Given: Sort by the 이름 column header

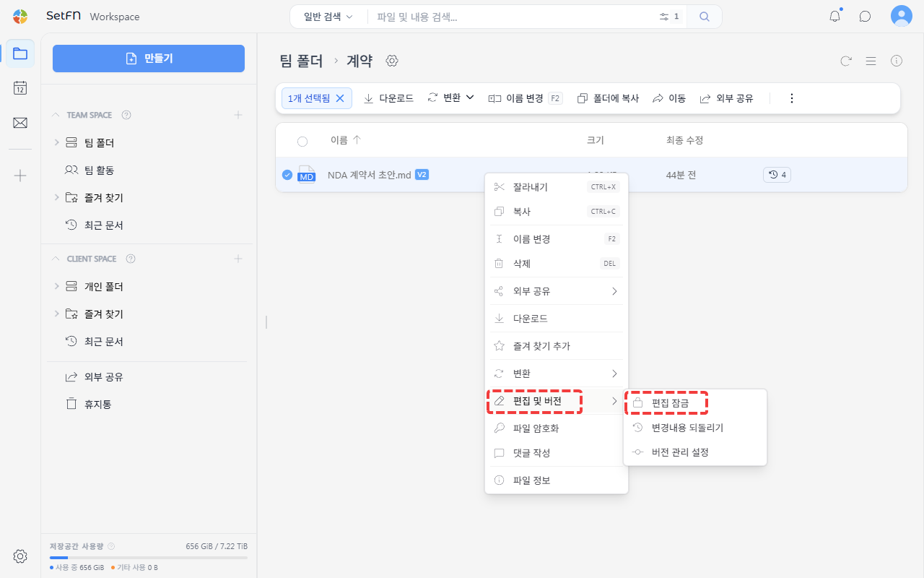Looking at the screenshot, I should point(345,140).
